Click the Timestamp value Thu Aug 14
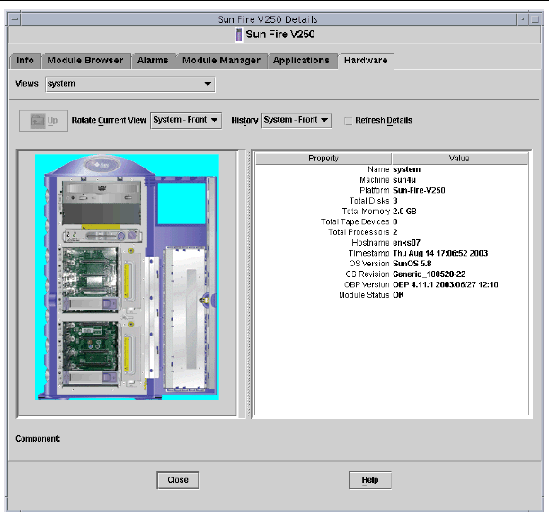 [440, 253]
